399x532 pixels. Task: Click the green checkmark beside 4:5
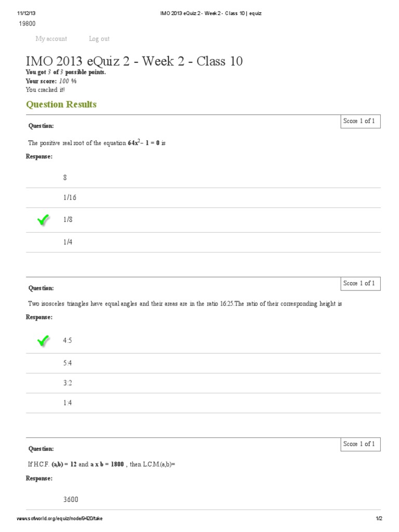point(43,341)
